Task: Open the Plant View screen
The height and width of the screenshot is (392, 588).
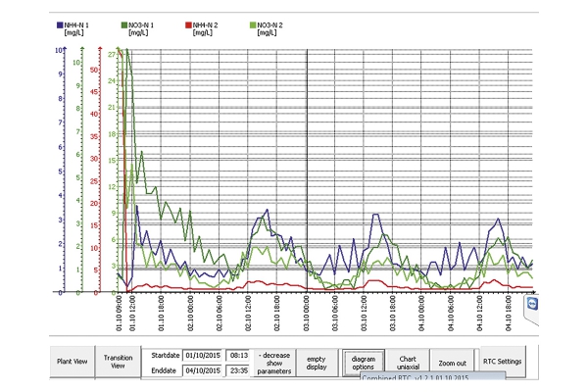Action: [x=72, y=362]
